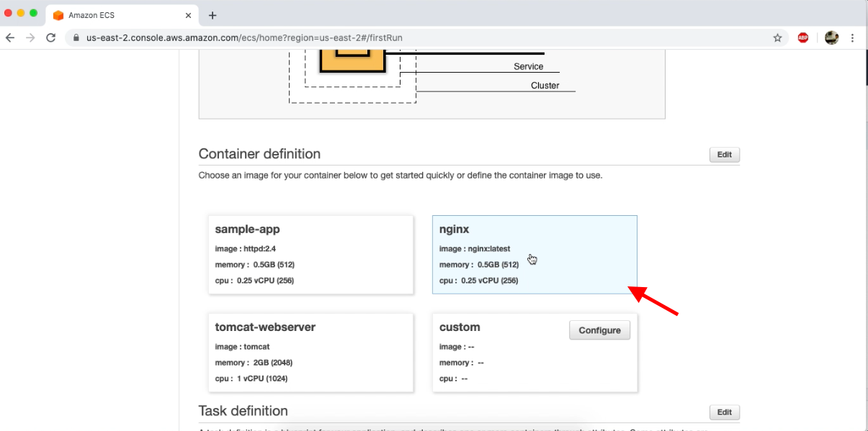Reload the ECS console page
The width and height of the screenshot is (868, 431).
[50, 37]
